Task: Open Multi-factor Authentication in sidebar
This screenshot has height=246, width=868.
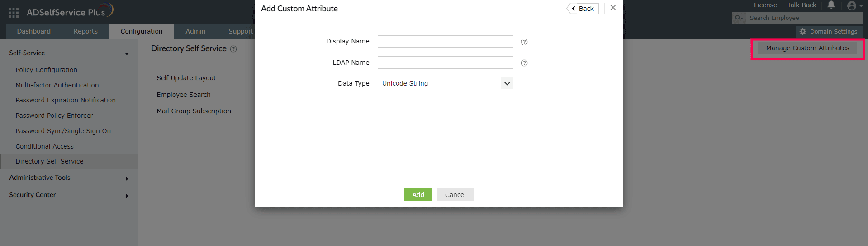Action: tap(57, 85)
